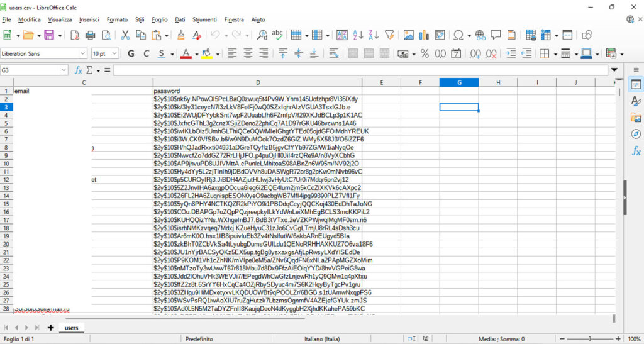This screenshot has width=644, height=344.
Task: Open the Function Wizard fx icon
Action: pos(79,70)
